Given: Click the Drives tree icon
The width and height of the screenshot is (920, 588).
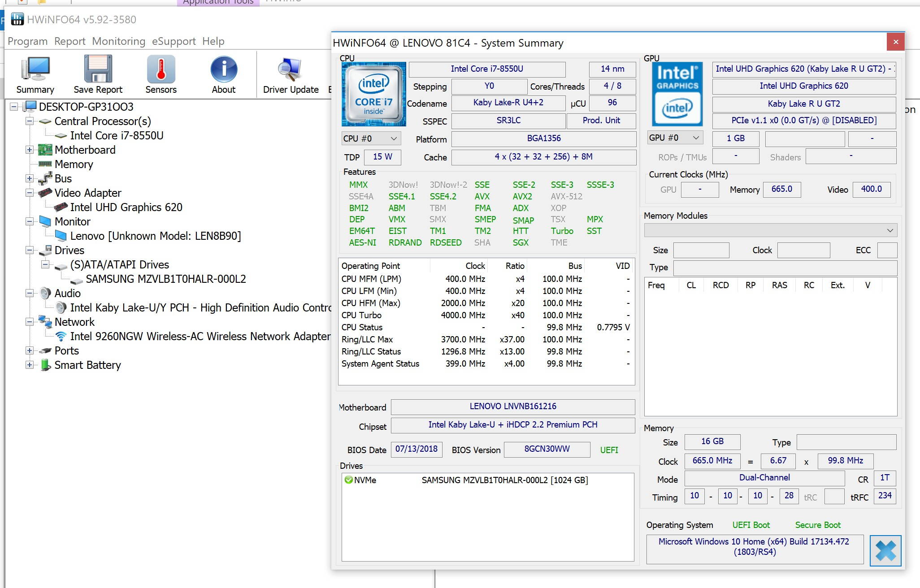Looking at the screenshot, I should (x=45, y=250).
